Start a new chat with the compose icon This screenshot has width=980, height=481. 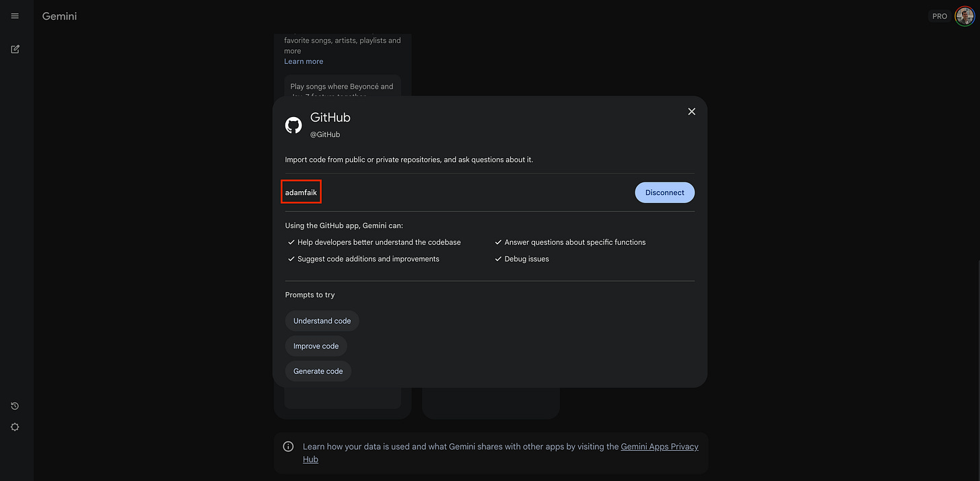coord(14,48)
